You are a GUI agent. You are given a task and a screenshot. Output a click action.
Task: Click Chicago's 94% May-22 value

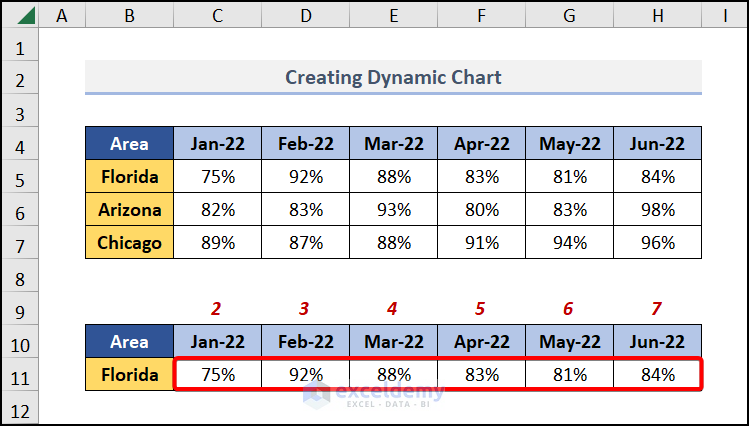click(x=569, y=243)
